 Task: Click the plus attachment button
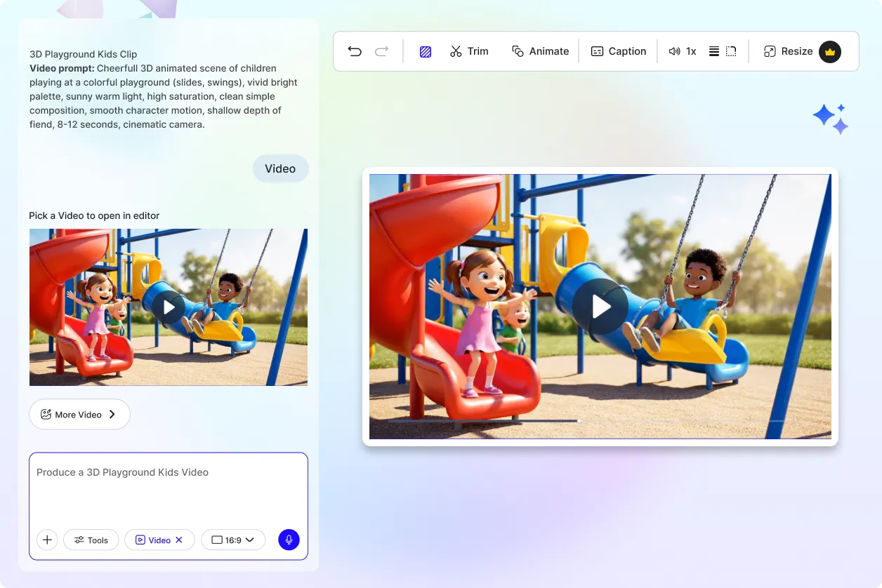pyautogui.click(x=47, y=540)
